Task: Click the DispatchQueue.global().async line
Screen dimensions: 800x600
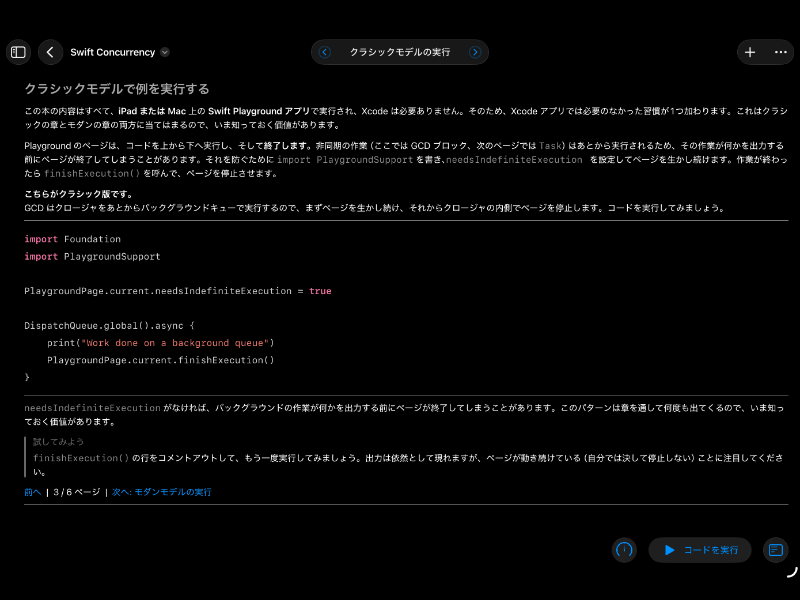Action: [109, 326]
